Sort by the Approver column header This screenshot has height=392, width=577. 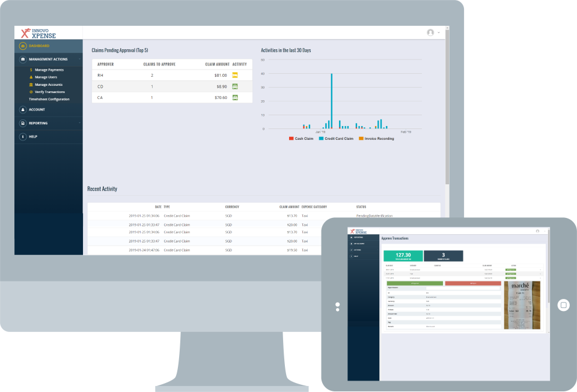[106, 64]
